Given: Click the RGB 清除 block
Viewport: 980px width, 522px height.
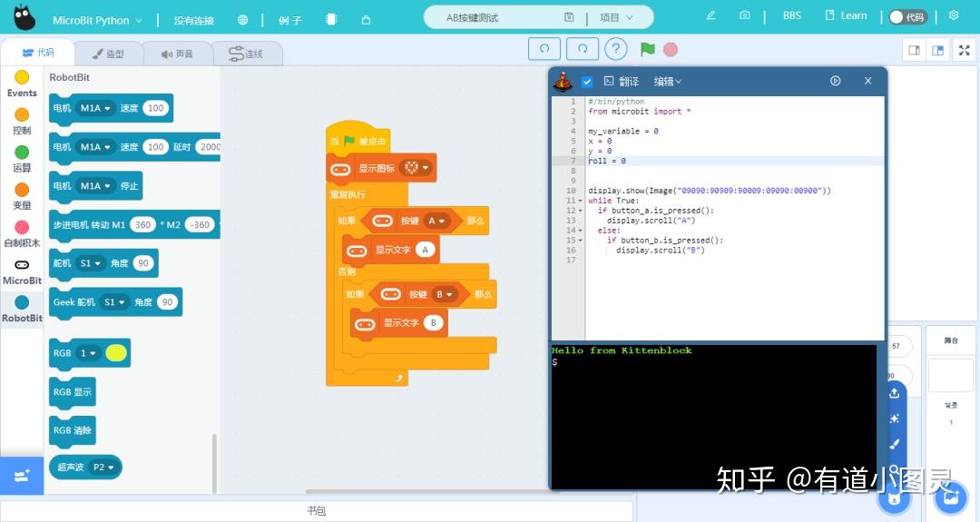Looking at the screenshot, I should (73, 431).
